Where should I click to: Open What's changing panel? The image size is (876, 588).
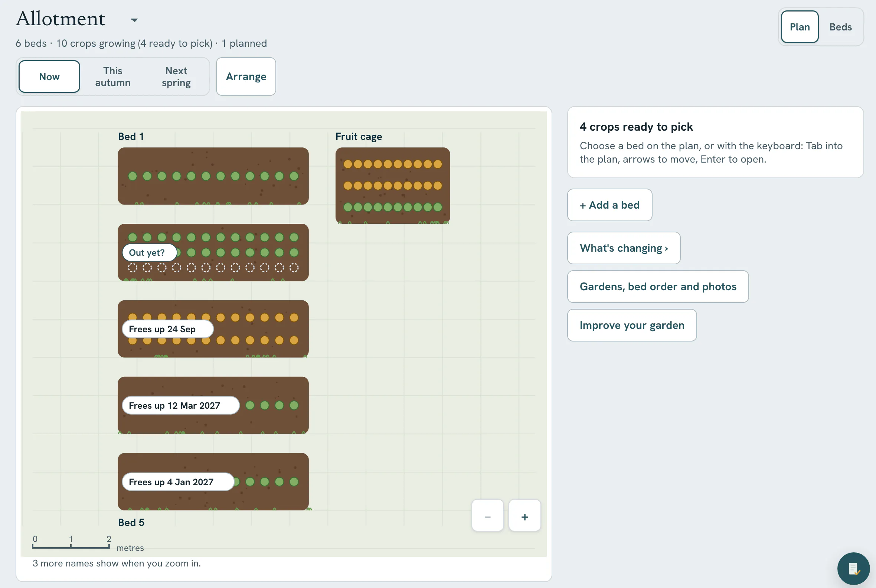[624, 248]
